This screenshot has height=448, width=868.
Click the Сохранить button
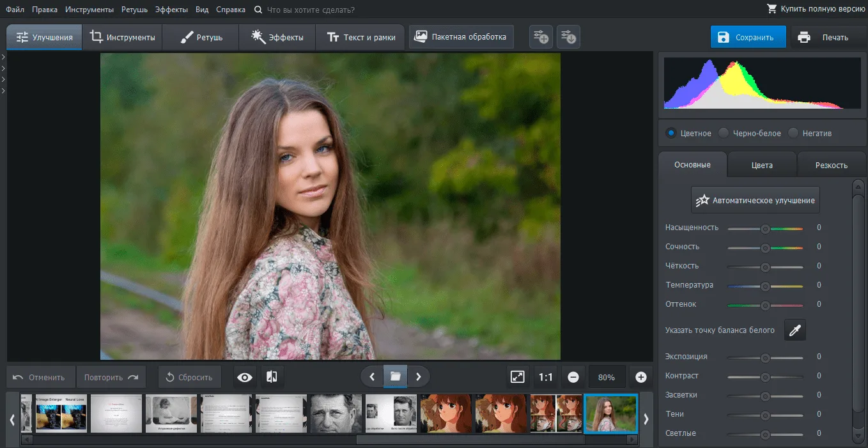click(747, 37)
